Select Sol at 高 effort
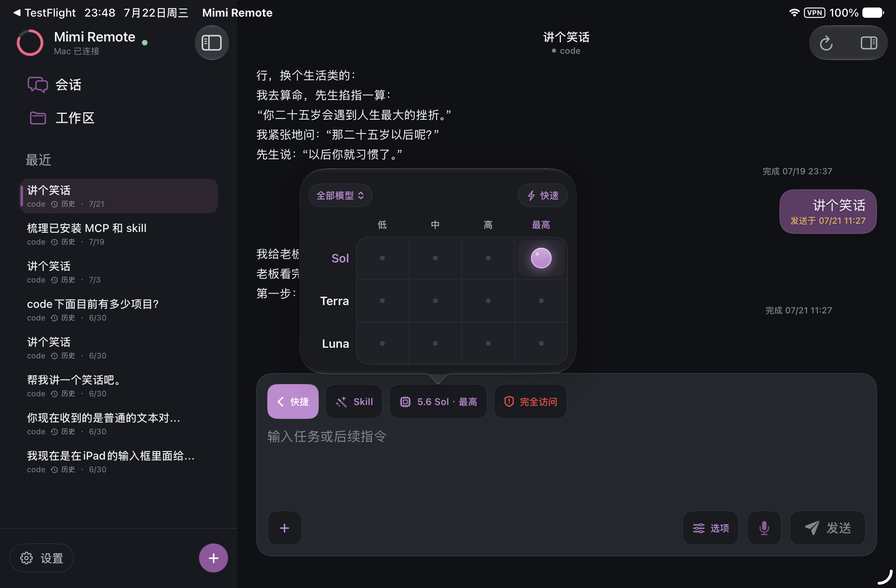The width and height of the screenshot is (896, 588). pyautogui.click(x=488, y=258)
